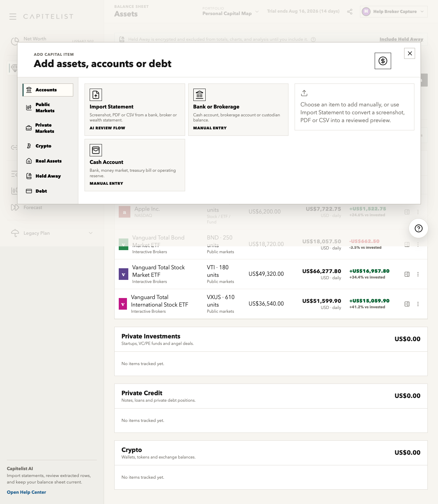Open the hamburger navigation menu
Viewport: 438px width, 504px height.
(13, 16)
